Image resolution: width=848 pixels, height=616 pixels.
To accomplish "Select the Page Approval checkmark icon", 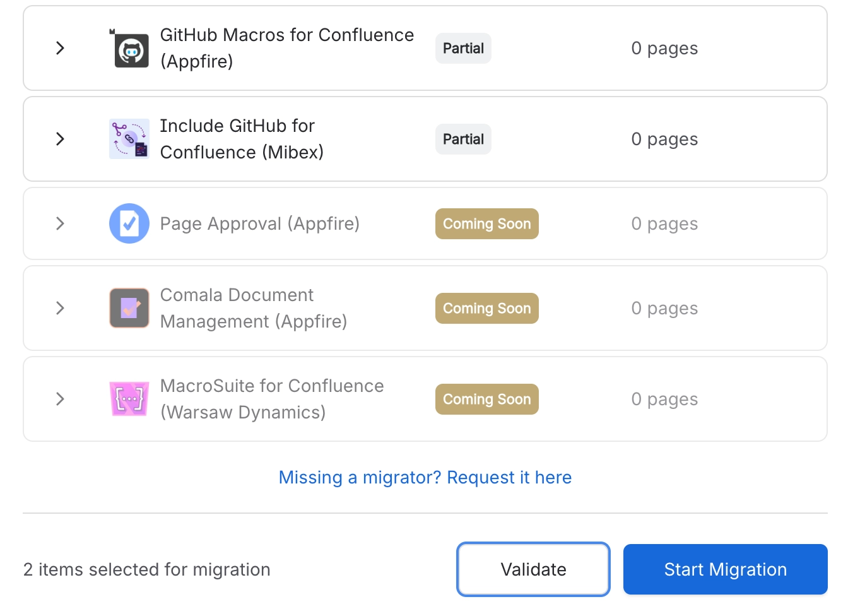I will (x=129, y=223).
